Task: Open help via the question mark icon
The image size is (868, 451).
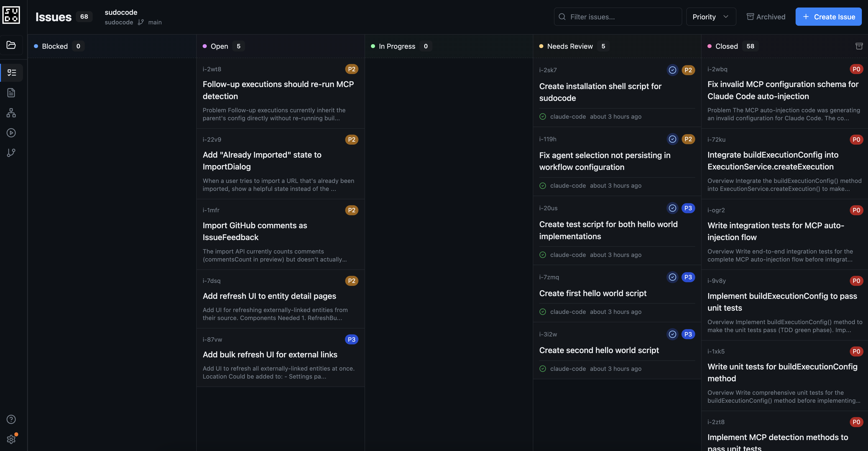Action: click(x=11, y=419)
